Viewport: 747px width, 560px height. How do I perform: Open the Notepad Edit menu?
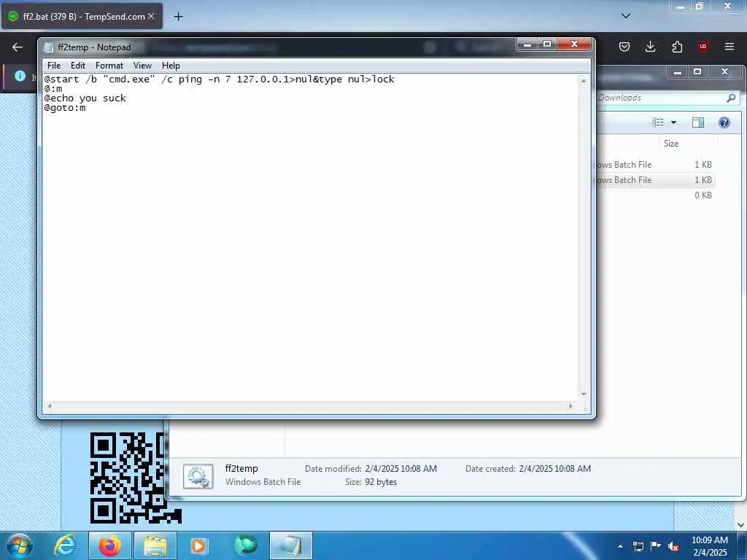(77, 66)
